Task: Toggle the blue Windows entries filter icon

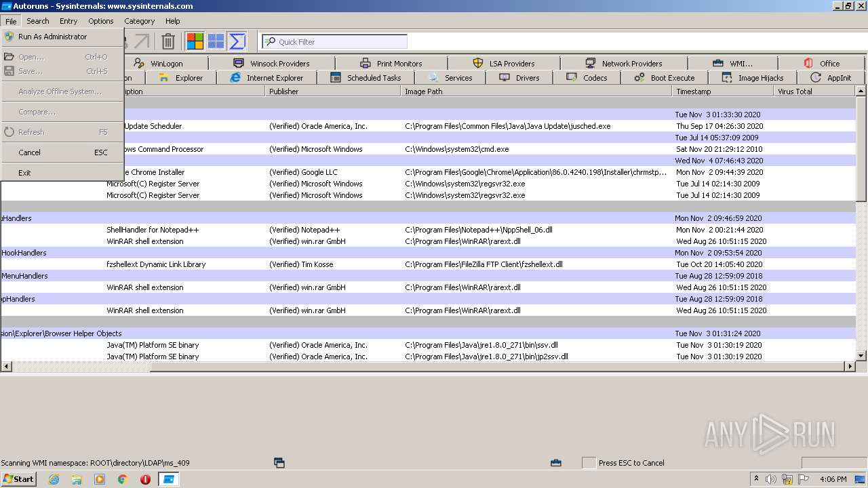Action: pyautogui.click(x=216, y=41)
